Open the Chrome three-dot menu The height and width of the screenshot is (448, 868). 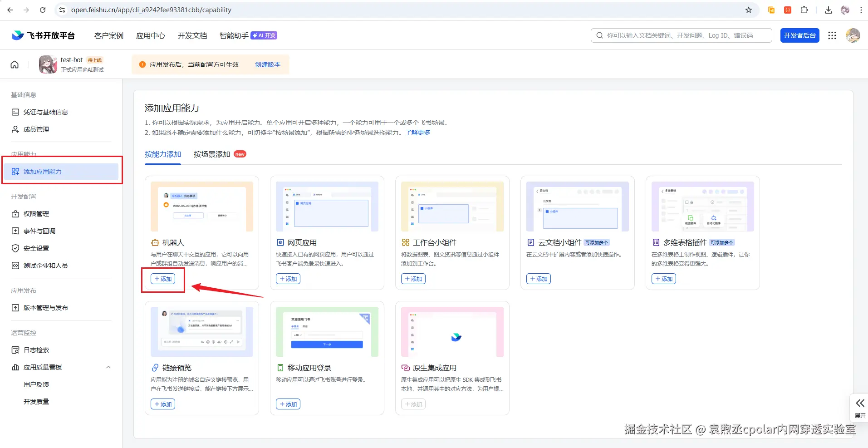[861, 10]
